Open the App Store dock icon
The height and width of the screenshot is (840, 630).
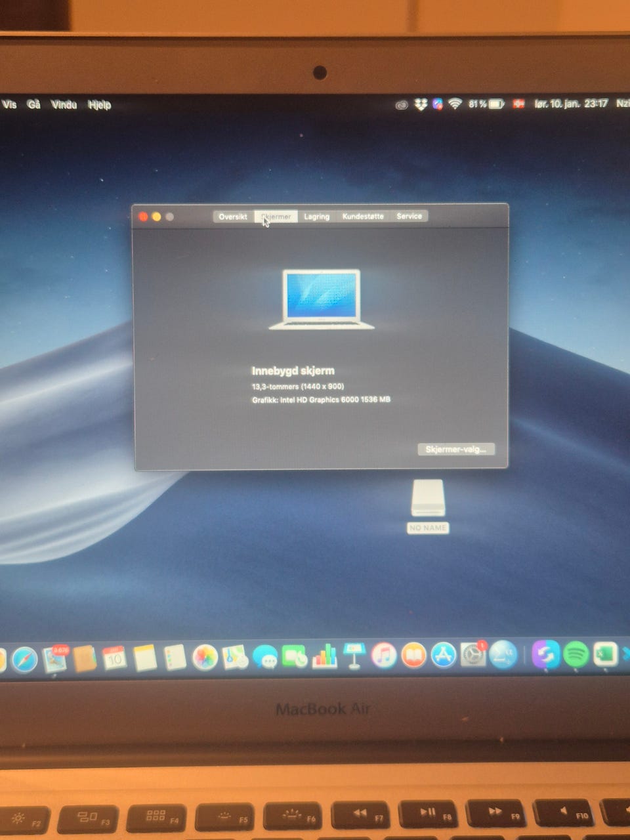(444, 655)
